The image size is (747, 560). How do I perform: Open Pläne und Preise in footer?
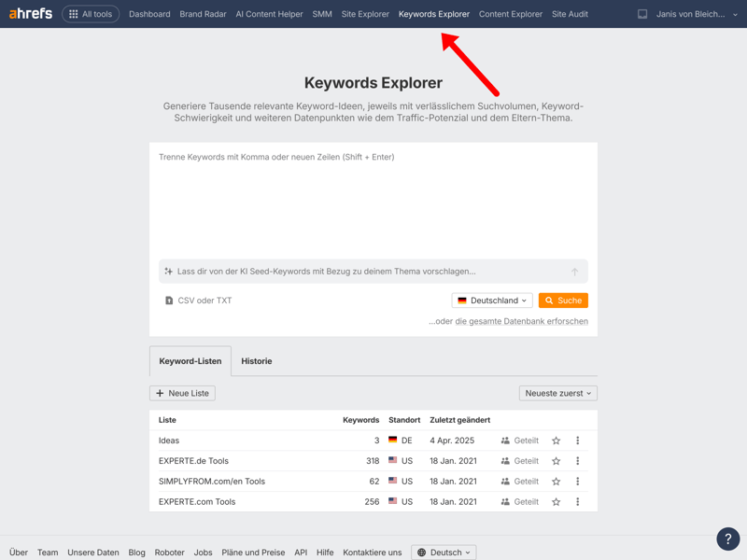coord(253,553)
